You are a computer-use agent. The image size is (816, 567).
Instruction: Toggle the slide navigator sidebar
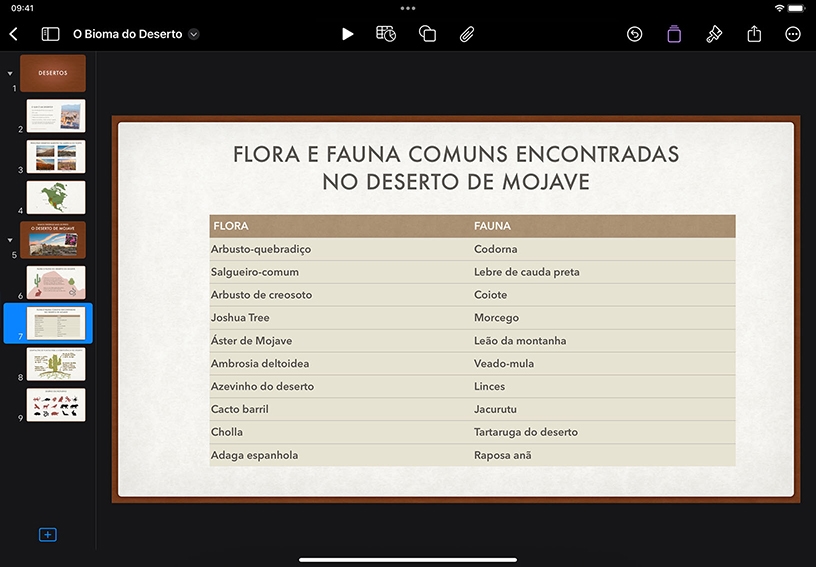[50, 34]
